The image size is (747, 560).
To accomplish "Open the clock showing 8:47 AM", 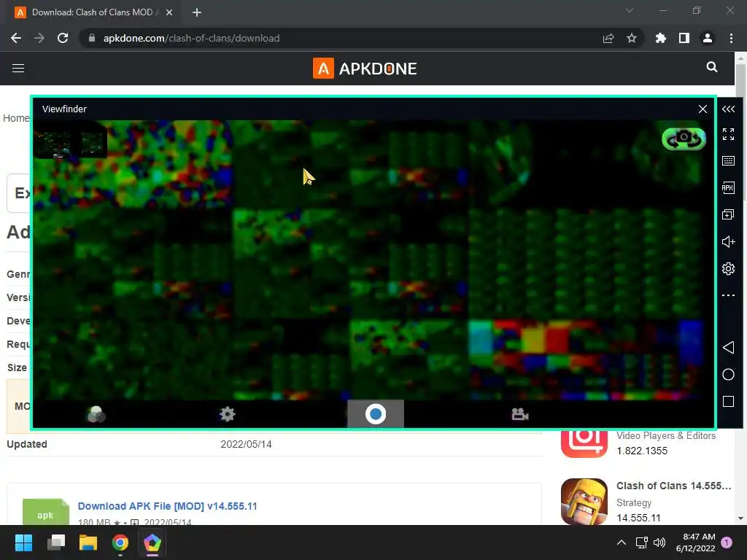I will pos(695,542).
